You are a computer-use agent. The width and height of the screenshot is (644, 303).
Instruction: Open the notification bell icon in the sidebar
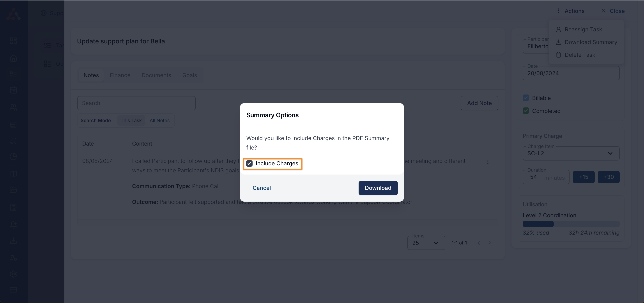point(13,225)
